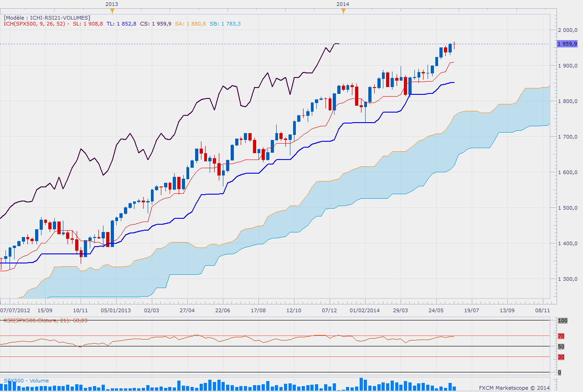The image size is (583, 392).
Task: Click the 2014 year marker triangle
Action: click(x=343, y=11)
